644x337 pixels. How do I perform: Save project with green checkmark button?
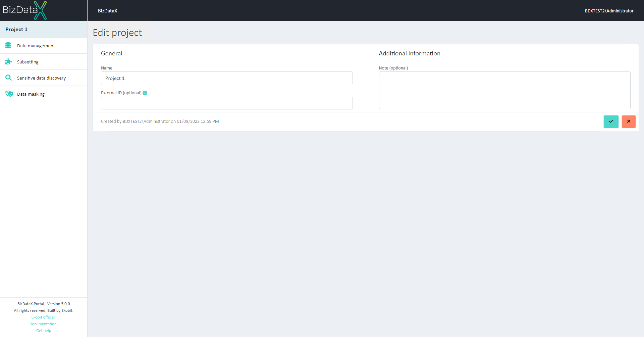611,122
